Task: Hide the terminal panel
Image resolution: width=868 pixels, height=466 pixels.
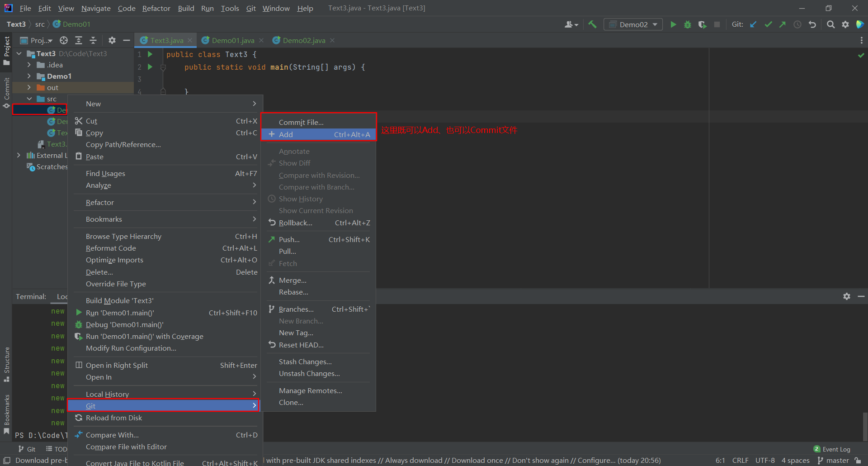Action: coord(861,296)
